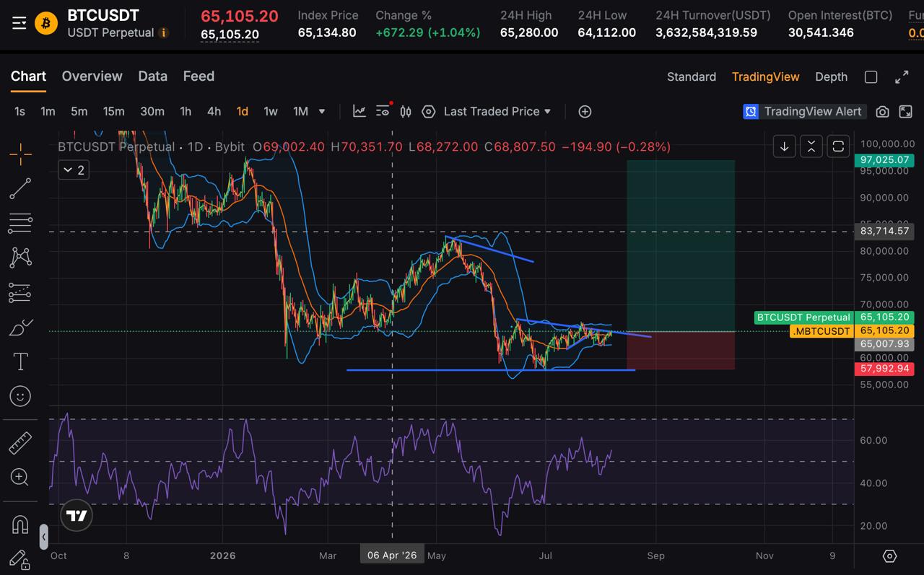Collapse the drawing toolbar with side arrow
Viewport: 924px width, 575px height.
click(x=44, y=537)
